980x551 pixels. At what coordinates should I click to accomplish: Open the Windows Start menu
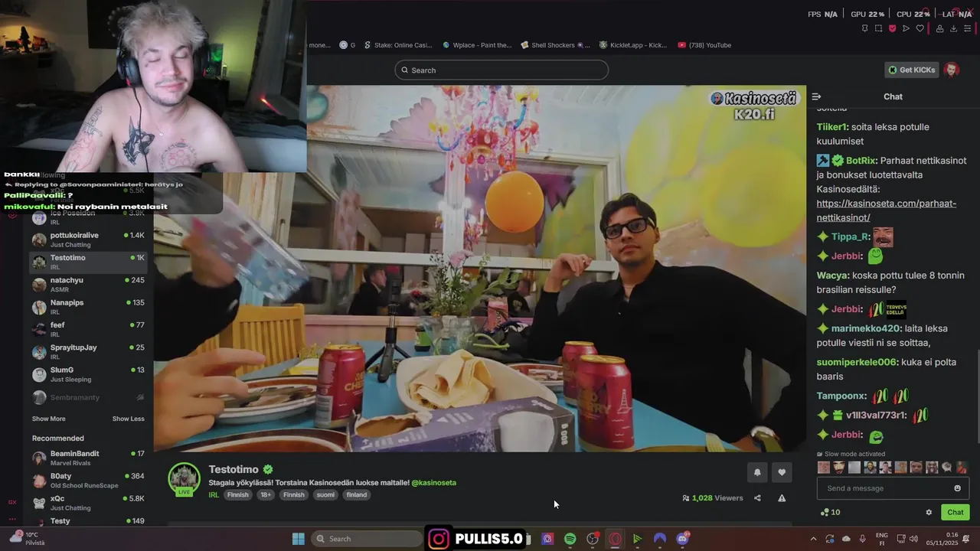tap(298, 539)
